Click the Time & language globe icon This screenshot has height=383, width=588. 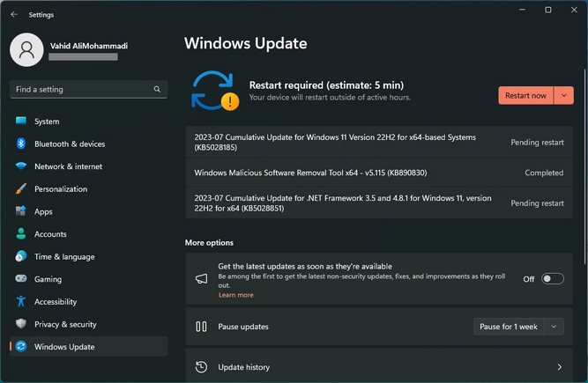tap(21, 256)
